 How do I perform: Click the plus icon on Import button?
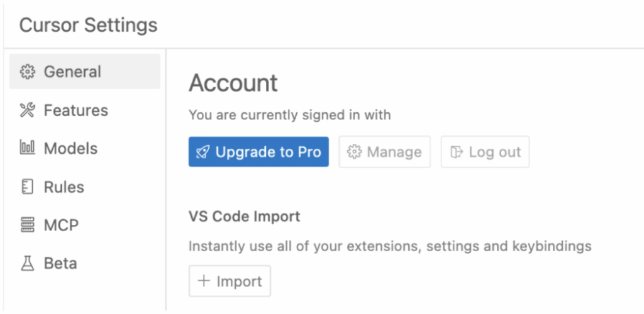click(204, 281)
